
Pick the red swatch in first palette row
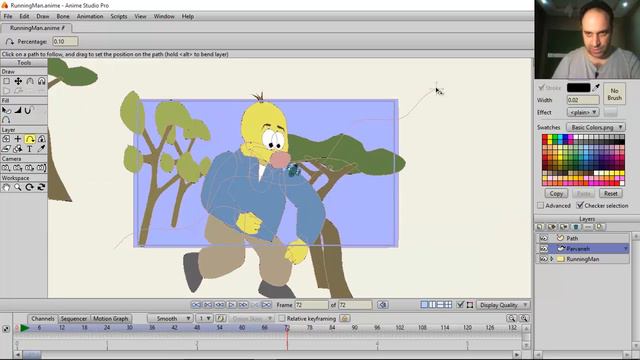[544, 137]
